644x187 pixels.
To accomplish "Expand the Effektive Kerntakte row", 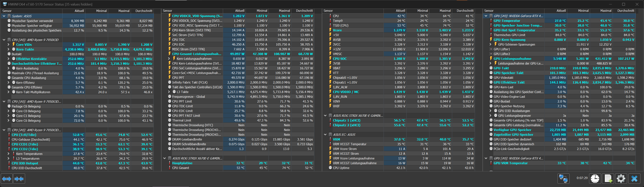I will click(x=9, y=59).
